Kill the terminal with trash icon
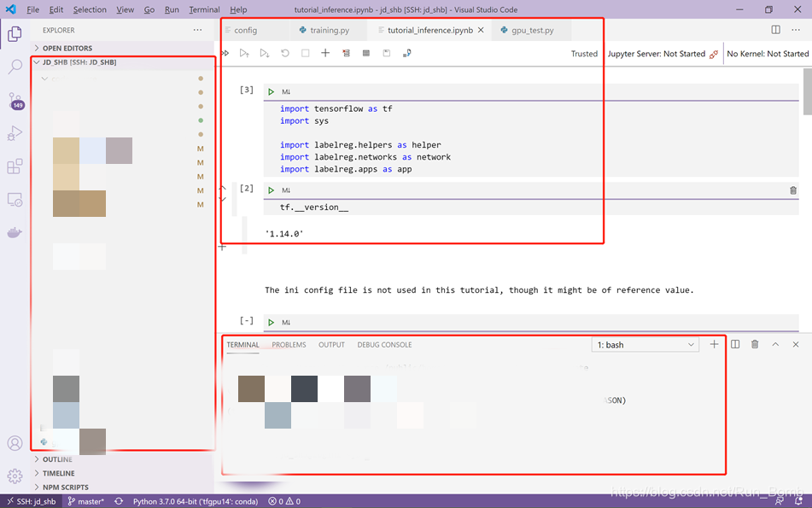Viewport: 812px width, 508px height. (x=755, y=344)
